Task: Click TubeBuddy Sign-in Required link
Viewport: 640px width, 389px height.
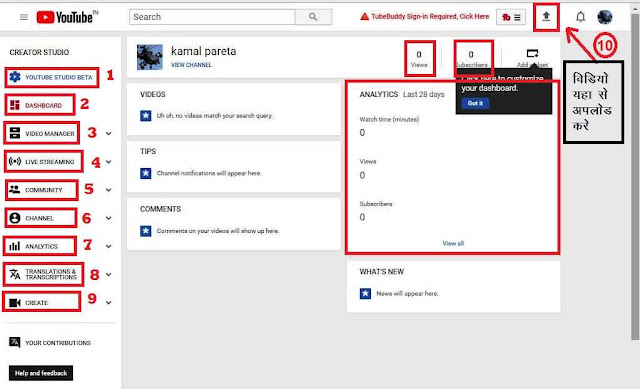Action: [x=430, y=16]
